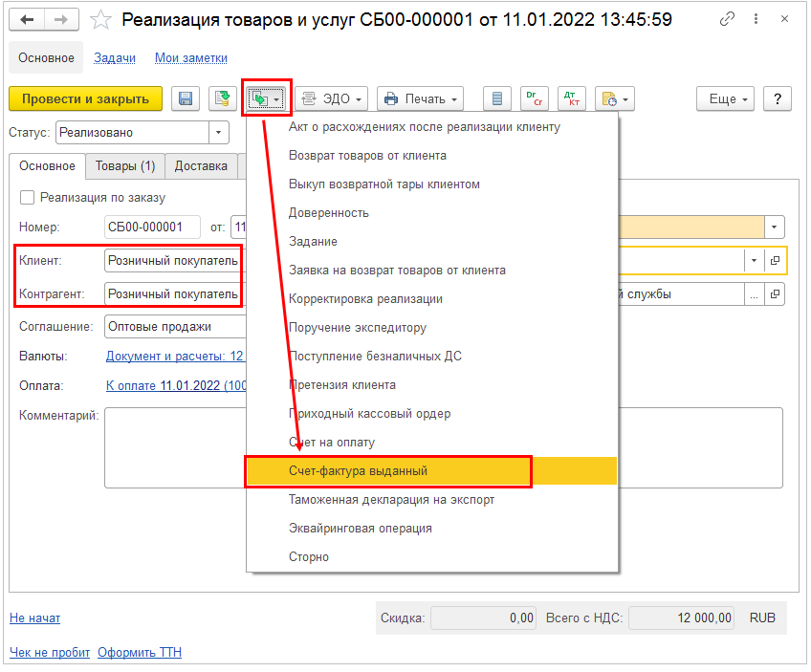Choose Приходный кассовый ордер
This screenshot has width=811, height=672.
click(432, 414)
